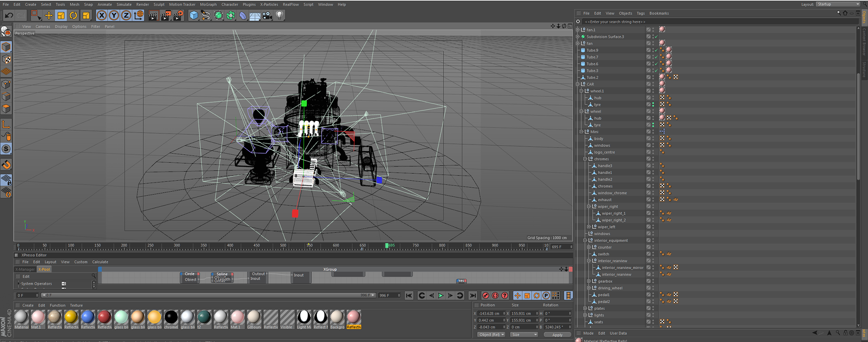Open the Cube primitive object tool

pyautogui.click(x=194, y=15)
